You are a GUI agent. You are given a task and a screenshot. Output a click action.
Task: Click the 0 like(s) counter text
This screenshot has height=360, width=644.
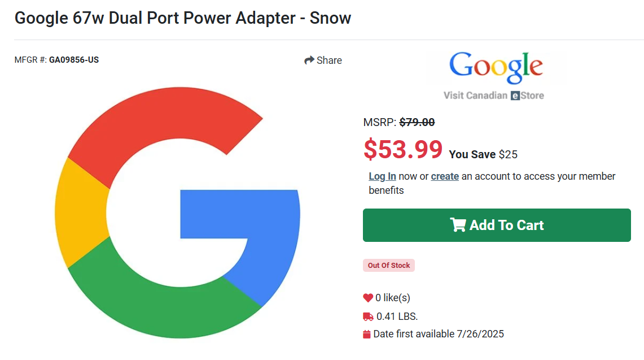(x=392, y=298)
